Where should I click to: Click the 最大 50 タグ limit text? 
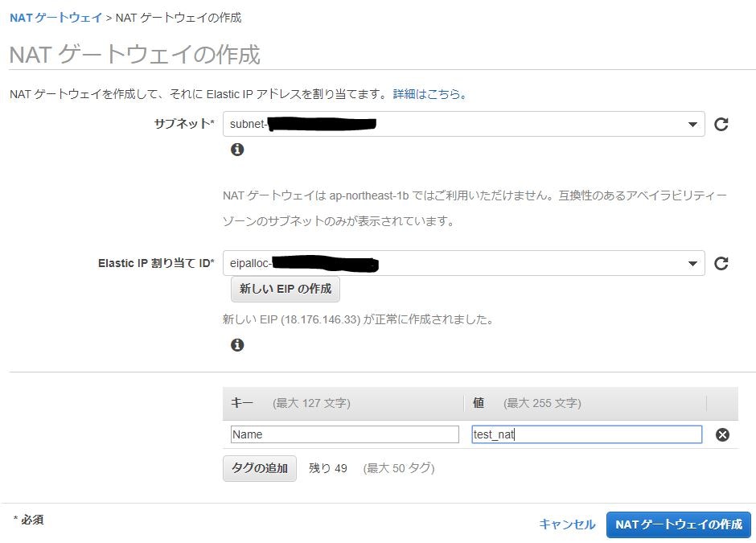399,468
